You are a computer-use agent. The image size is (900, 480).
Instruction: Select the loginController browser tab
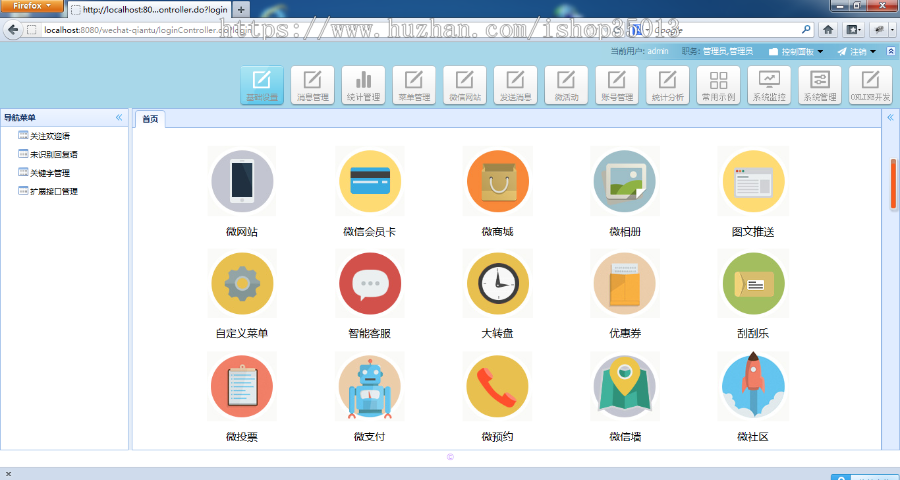(x=149, y=10)
